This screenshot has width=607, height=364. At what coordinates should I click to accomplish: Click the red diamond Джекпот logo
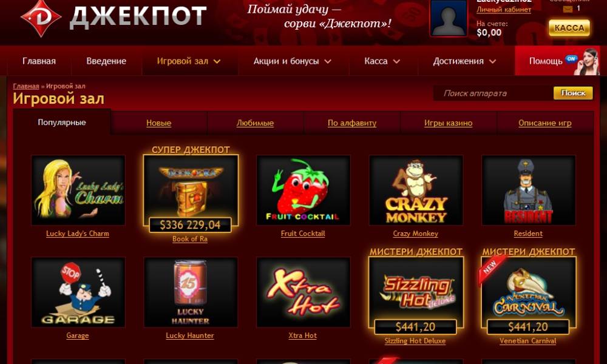click(x=41, y=18)
